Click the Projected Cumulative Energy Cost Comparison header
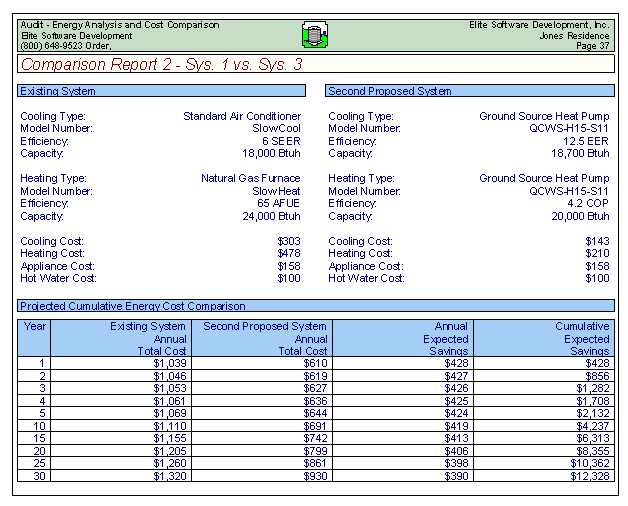 point(132,306)
